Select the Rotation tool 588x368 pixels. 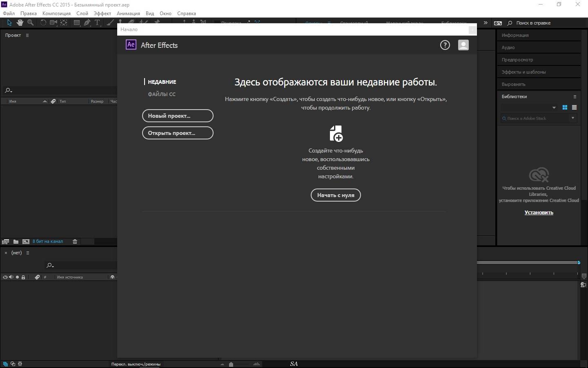[x=42, y=22]
